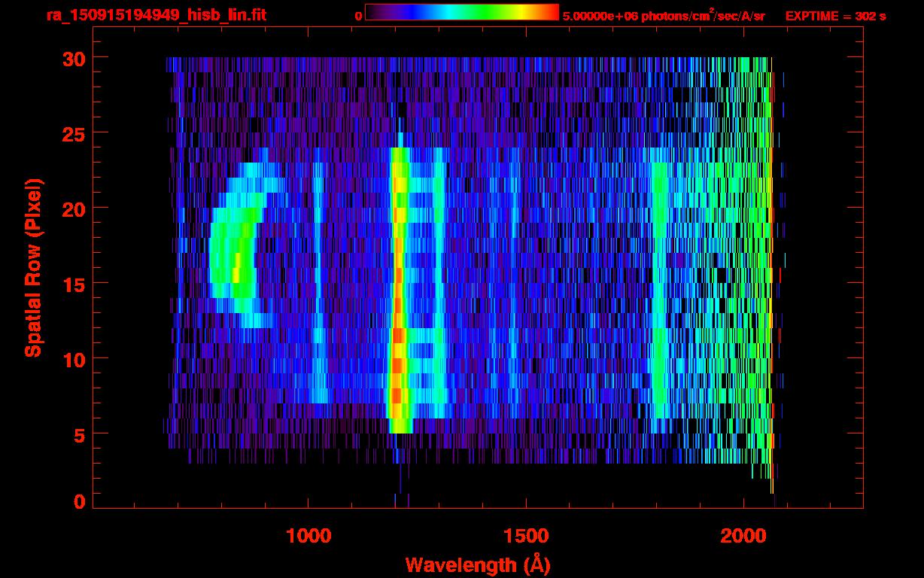This screenshot has width=924, height=578.
Task: Click the y-axis tick label 5
Action: tap(79, 434)
